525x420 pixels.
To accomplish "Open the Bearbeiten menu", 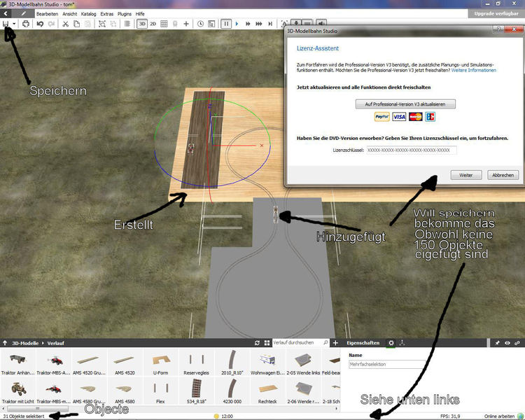I will [x=47, y=14].
